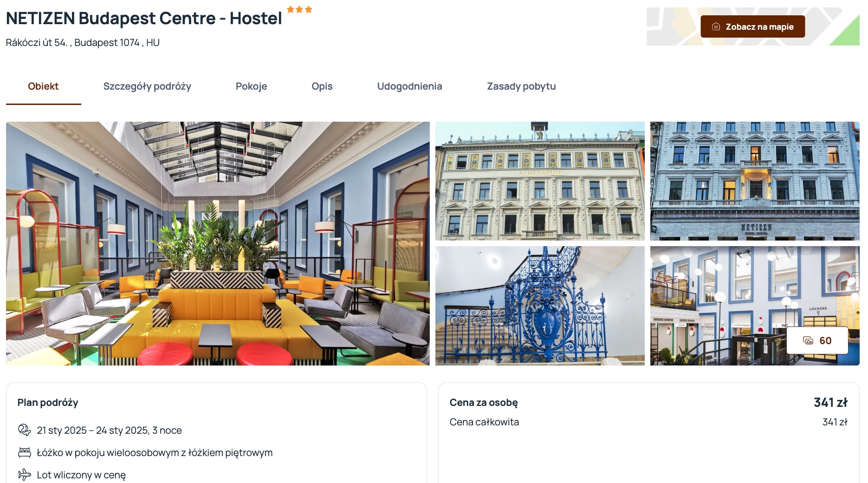The width and height of the screenshot is (868, 483).
Task: Go to the Pokoje tab
Action: [251, 86]
